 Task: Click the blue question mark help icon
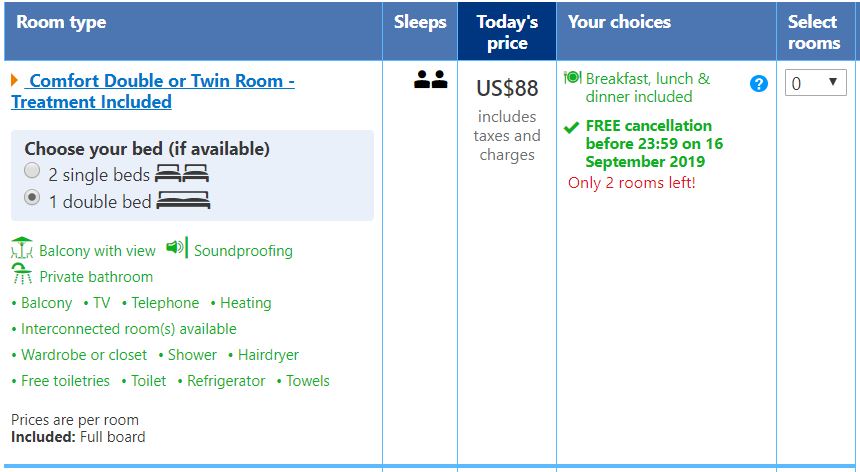tap(758, 84)
